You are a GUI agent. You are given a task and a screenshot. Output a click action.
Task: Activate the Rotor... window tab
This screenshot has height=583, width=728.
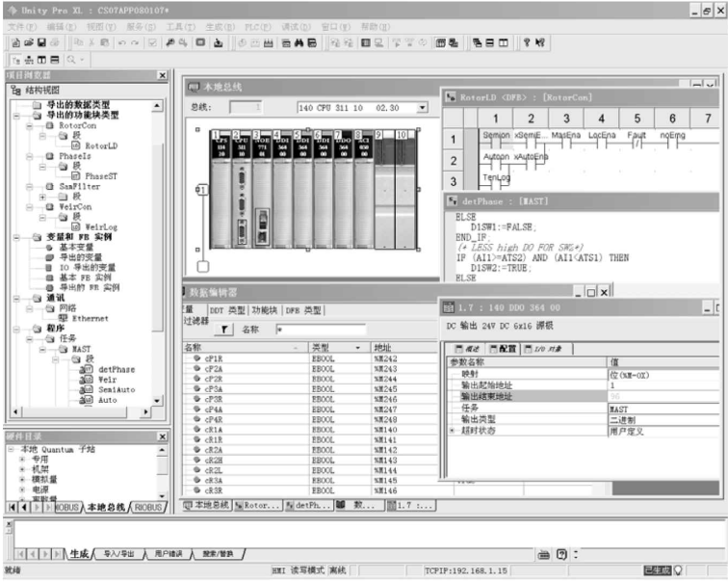click(x=258, y=505)
